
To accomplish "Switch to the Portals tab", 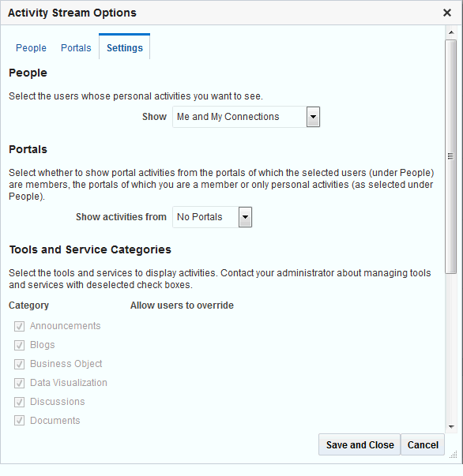I will pos(76,48).
